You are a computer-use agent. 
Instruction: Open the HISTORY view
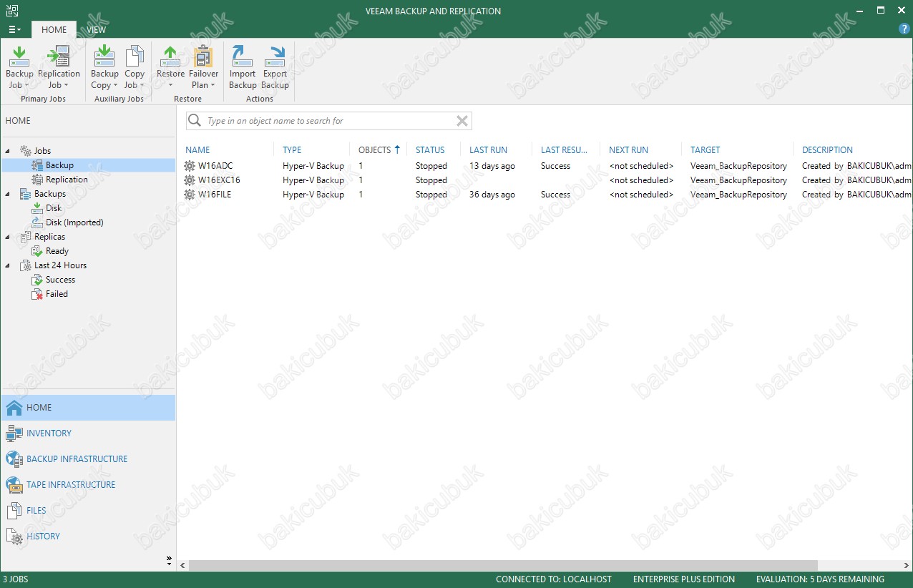pos(44,536)
